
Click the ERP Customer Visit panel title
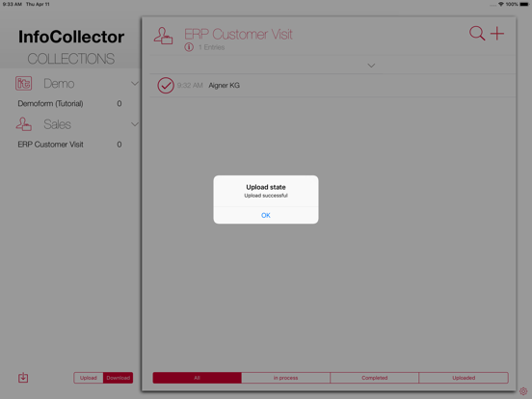[238, 35]
